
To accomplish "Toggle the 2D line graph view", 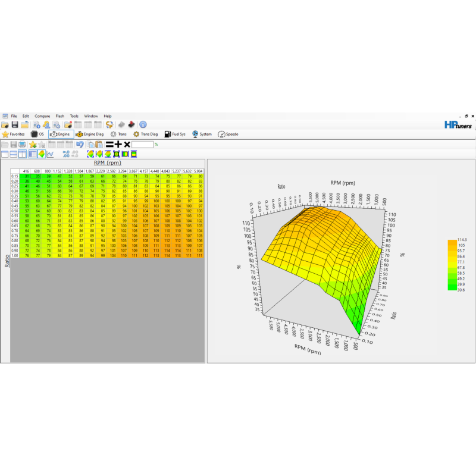I will (x=51, y=154).
